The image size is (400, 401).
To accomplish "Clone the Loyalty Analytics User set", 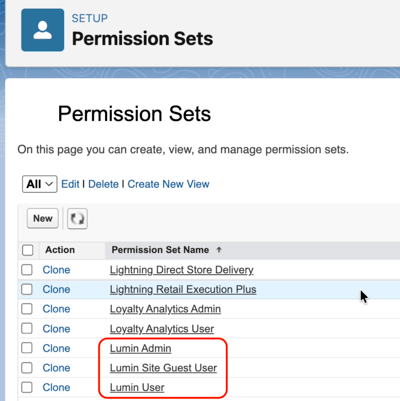I will 56,329.
